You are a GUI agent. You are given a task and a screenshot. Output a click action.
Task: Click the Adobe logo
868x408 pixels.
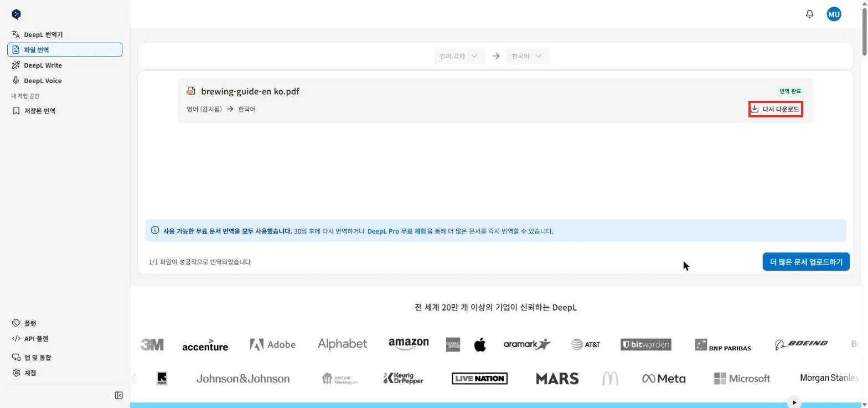point(272,344)
